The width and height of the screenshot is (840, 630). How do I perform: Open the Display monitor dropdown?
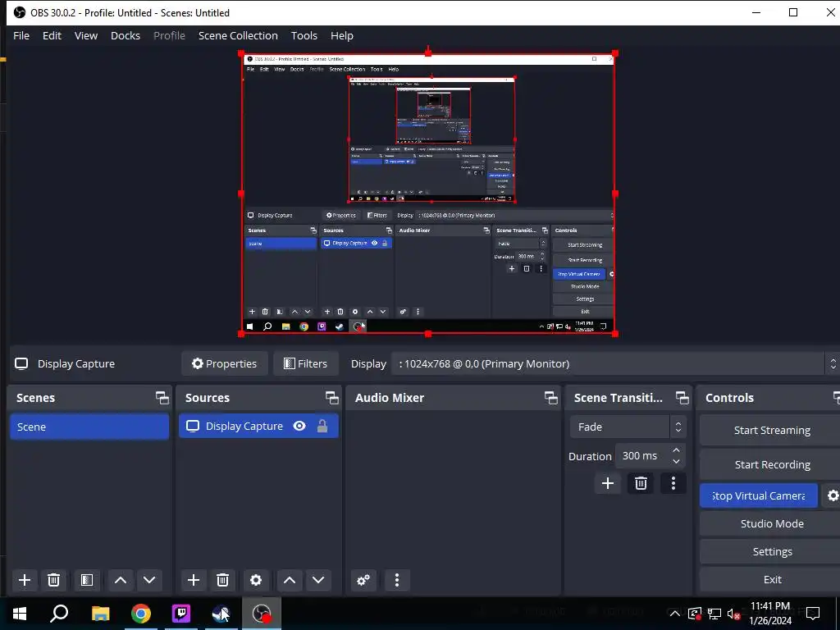tap(615, 363)
